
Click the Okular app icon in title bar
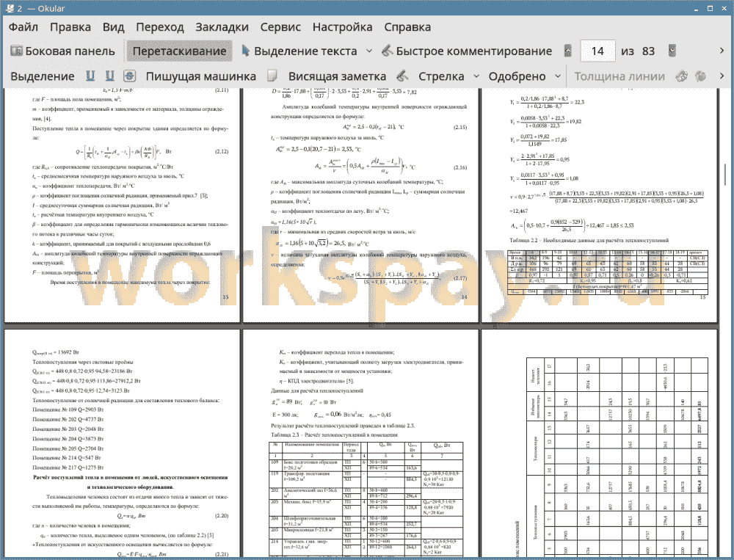click(10, 8)
